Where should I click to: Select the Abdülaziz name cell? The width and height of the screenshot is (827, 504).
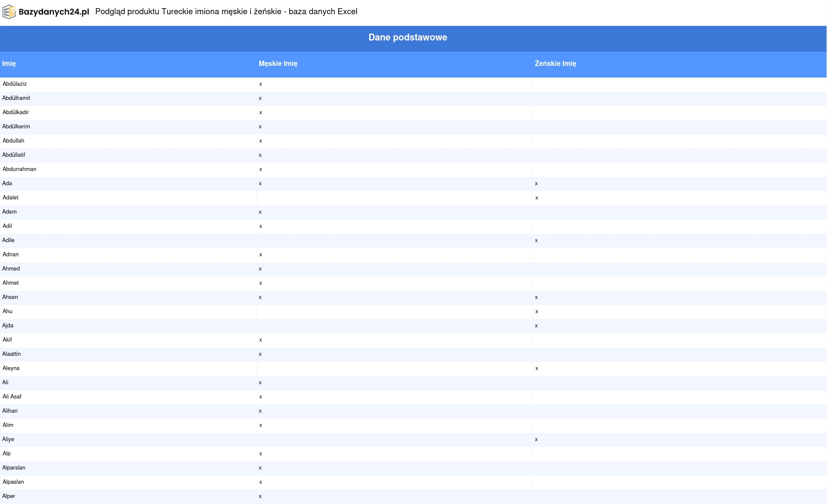(x=15, y=84)
